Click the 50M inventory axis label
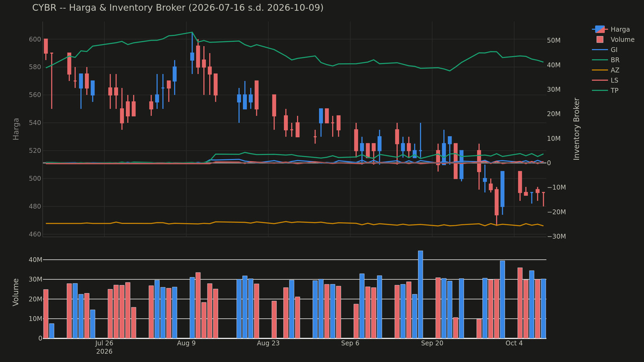 554,41
